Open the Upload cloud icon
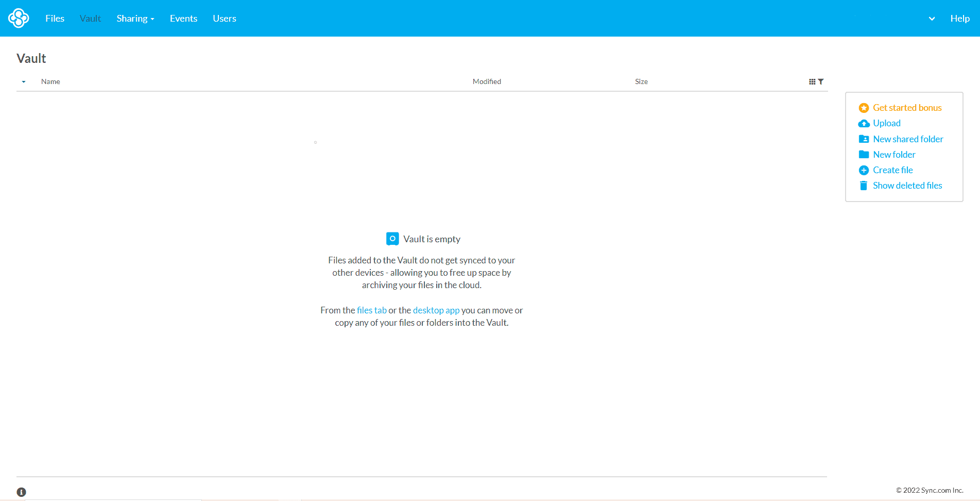980x501 pixels. pyautogui.click(x=864, y=123)
